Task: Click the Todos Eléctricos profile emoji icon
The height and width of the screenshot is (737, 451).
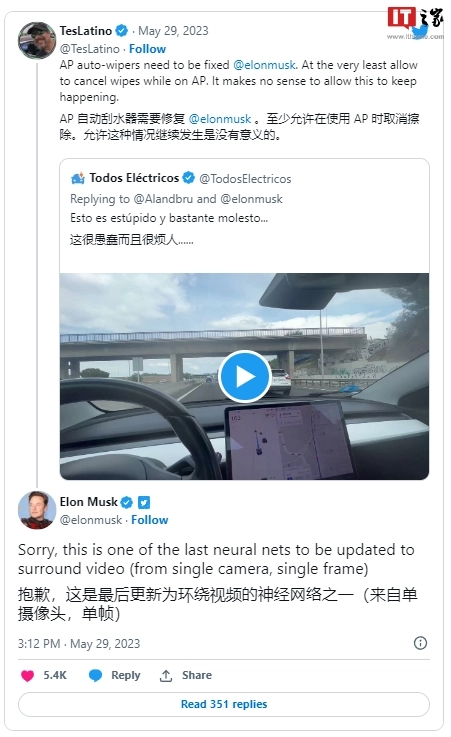Action: coord(78,178)
